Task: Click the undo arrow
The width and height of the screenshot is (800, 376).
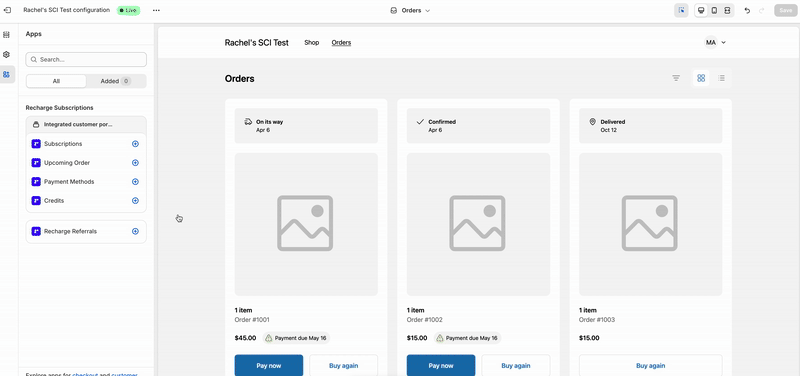Action: pyautogui.click(x=747, y=10)
